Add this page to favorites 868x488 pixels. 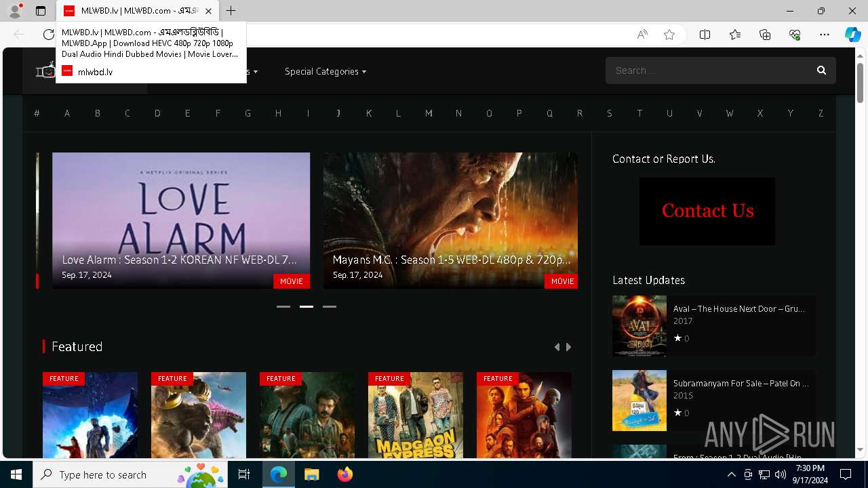click(669, 35)
